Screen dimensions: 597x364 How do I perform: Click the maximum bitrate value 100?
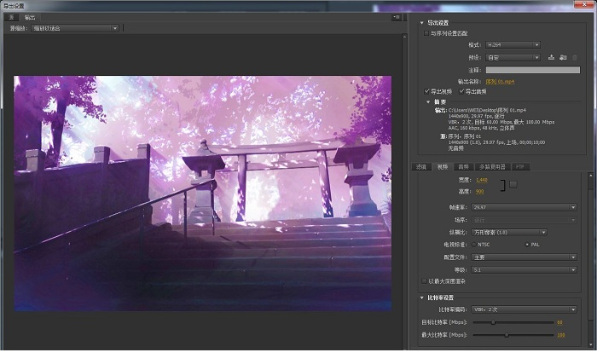(561, 335)
